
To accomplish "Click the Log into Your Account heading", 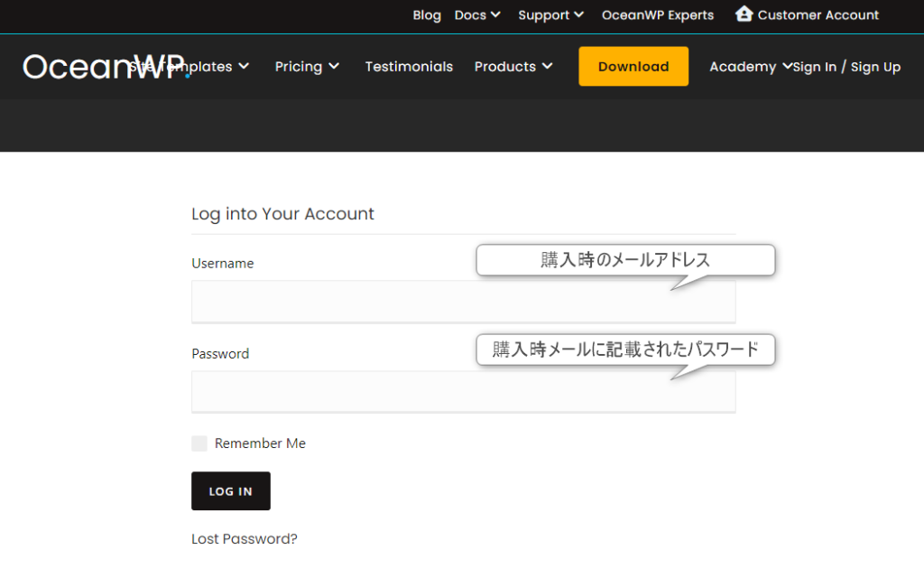I will pos(282,213).
